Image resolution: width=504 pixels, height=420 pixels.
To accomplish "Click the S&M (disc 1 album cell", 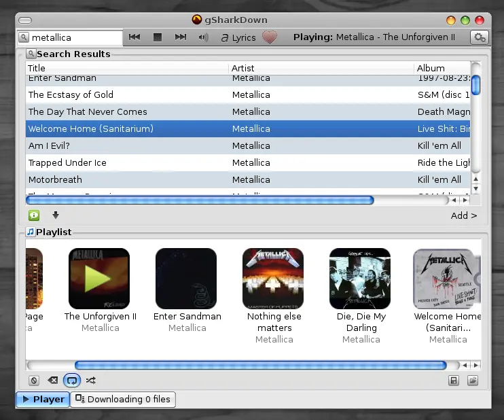I will pos(444,95).
